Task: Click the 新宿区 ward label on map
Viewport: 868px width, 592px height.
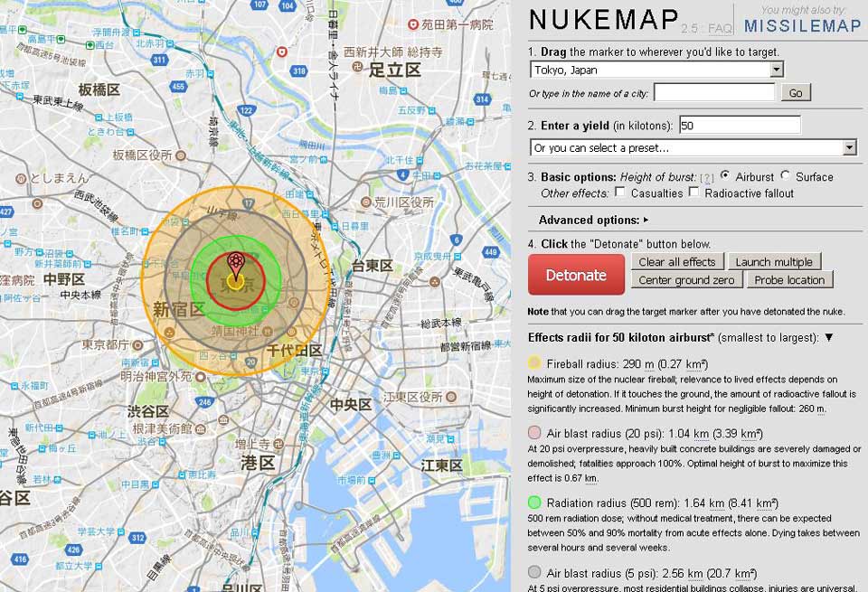Action: point(179,309)
